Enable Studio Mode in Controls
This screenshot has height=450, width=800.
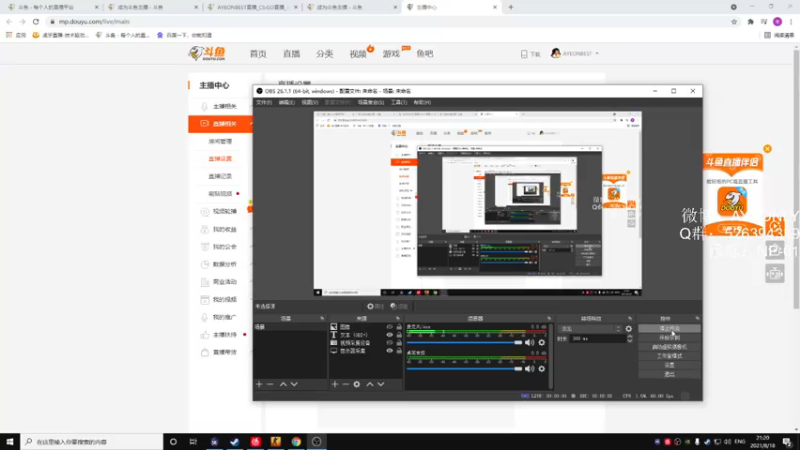click(669, 356)
